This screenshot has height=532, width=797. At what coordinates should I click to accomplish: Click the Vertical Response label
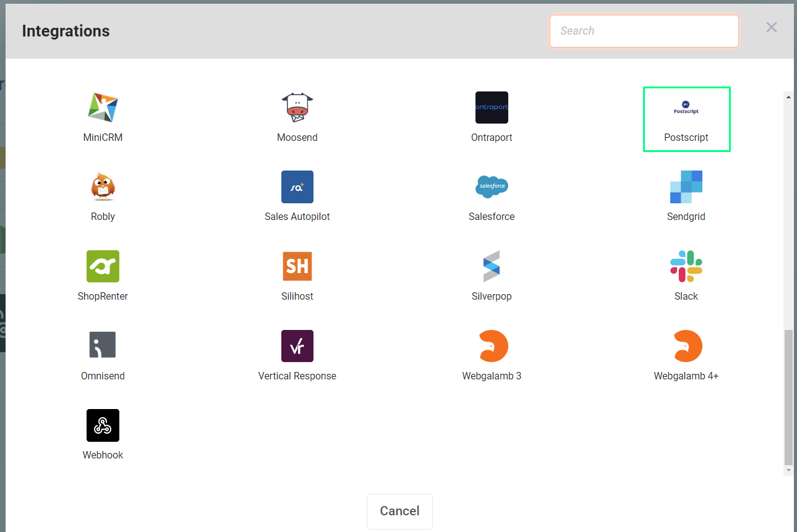coord(297,376)
